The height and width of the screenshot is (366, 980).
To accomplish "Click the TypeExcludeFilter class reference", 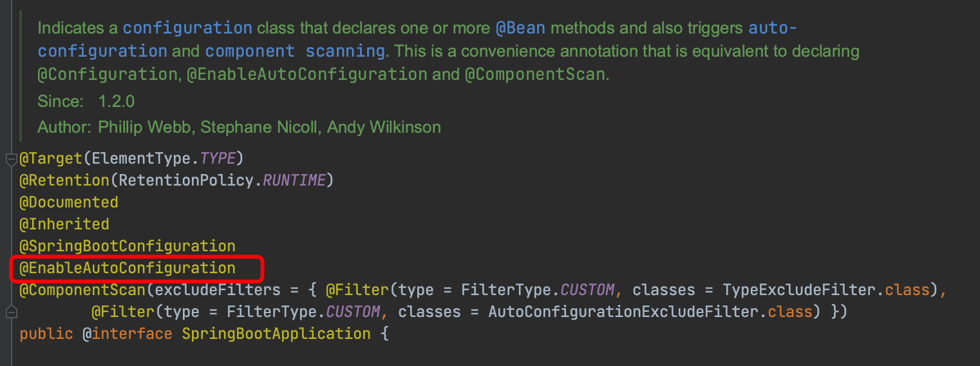I will [799, 290].
